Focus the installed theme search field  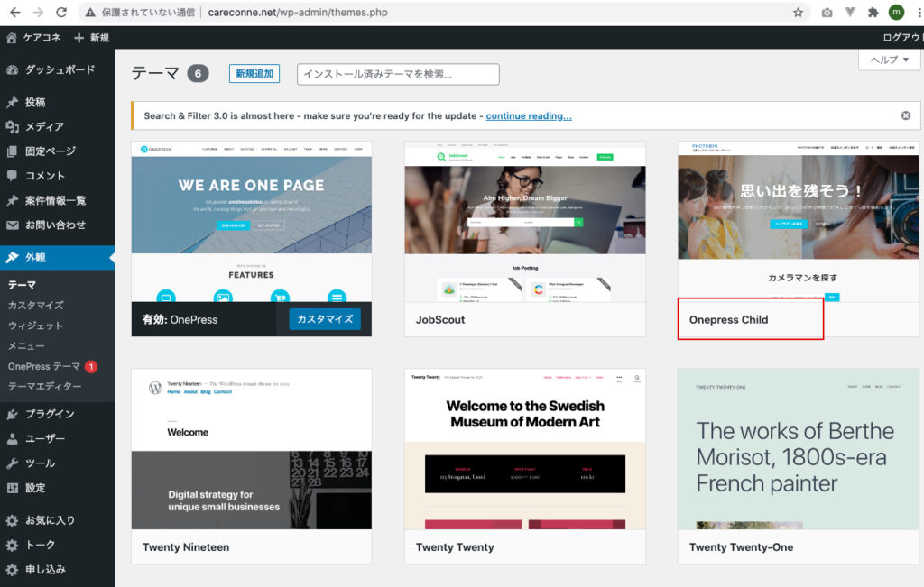tap(398, 74)
